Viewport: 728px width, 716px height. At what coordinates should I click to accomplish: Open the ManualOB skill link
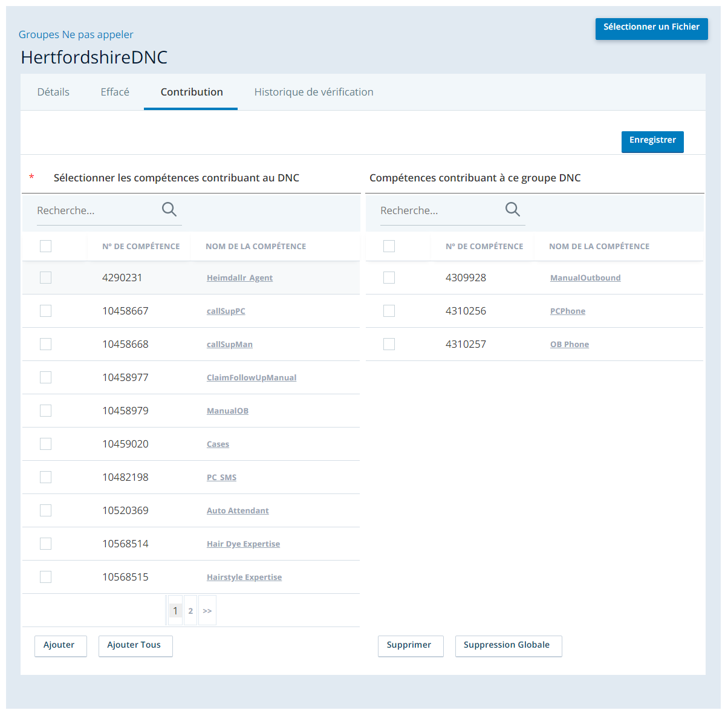tap(227, 411)
